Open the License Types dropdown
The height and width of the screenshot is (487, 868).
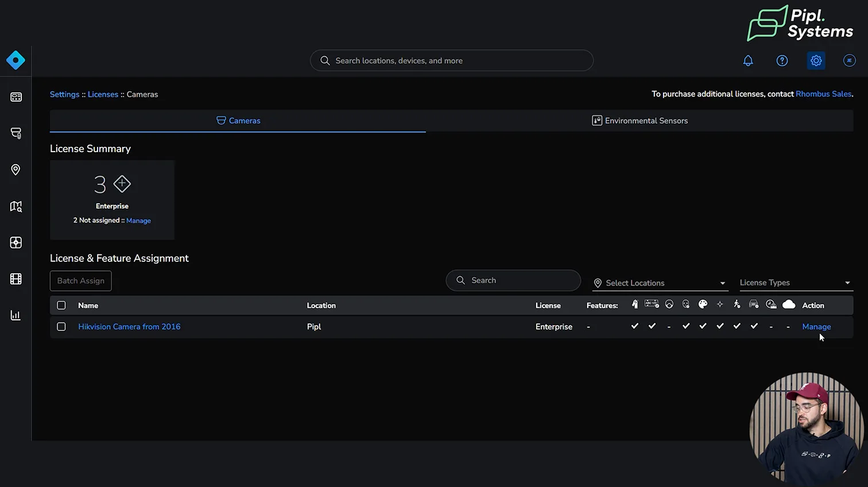click(x=795, y=283)
